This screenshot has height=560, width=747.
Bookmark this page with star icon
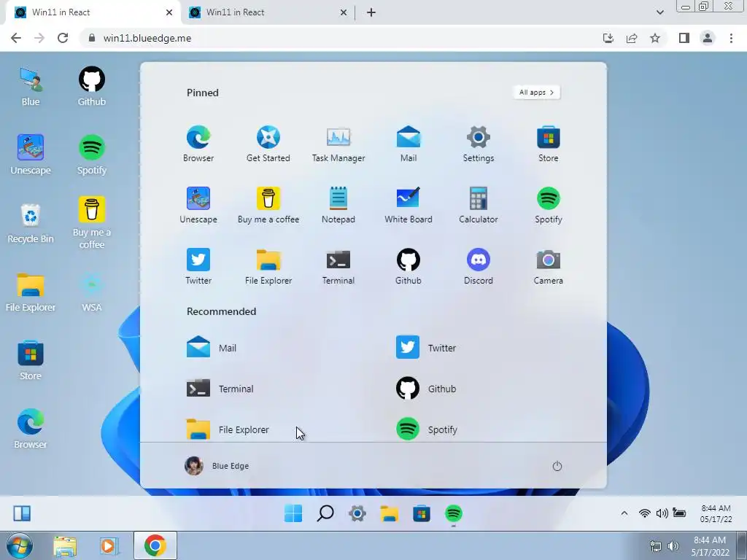coord(655,38)
